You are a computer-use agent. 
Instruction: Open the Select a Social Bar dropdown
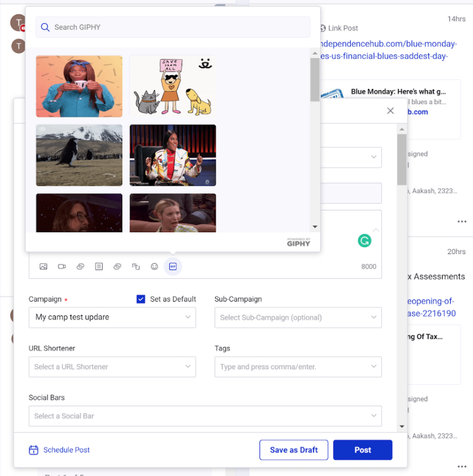pos(205,416)
